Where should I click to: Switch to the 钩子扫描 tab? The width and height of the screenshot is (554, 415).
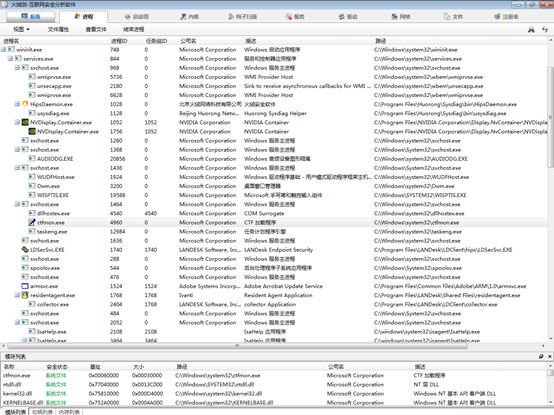pos(242,17)
